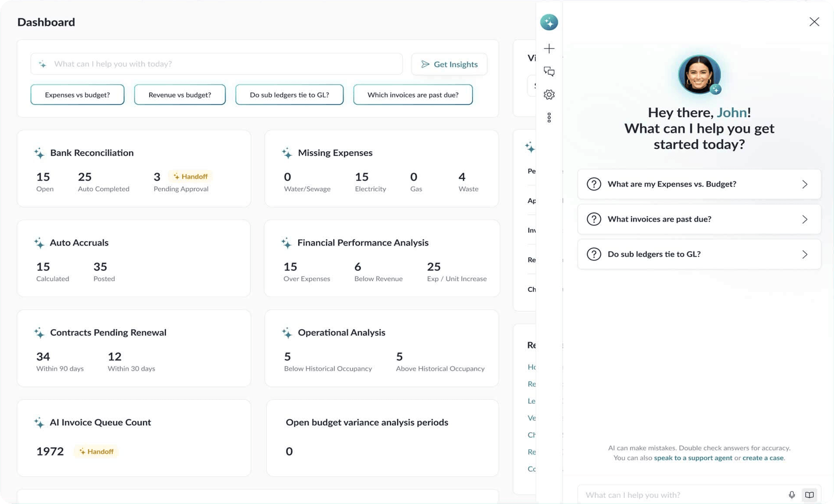834x504 pixels.
Task: Click the 15 Over Expenses value
Action: click(x=290, y=266)
